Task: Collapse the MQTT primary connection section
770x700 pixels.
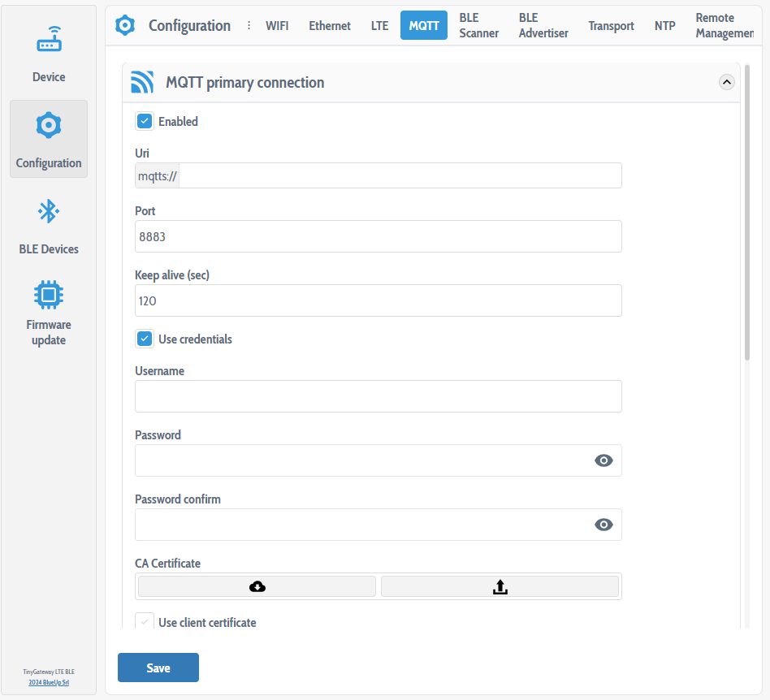Action: (x=726, y=82)
